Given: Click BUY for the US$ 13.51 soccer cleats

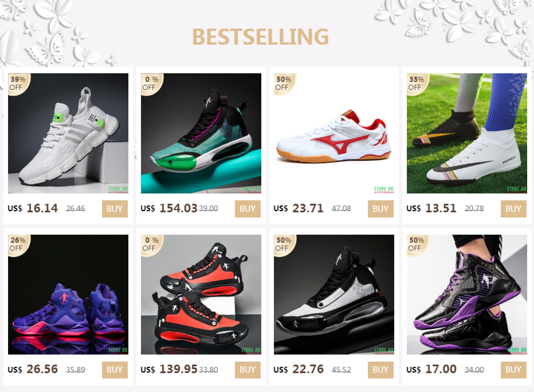Looking at the screenshot, I should tap(513, 209).
